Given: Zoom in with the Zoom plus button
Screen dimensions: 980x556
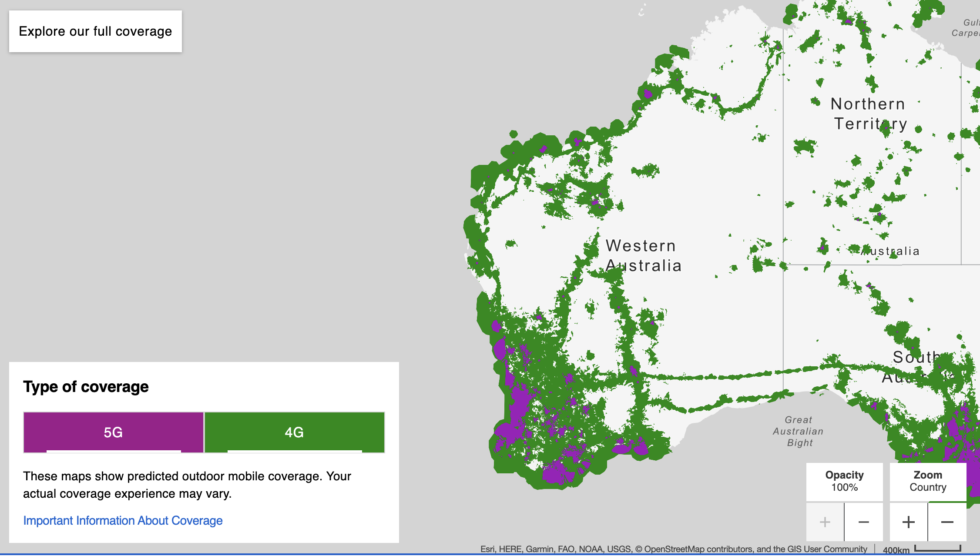Looking at the screenshot, I should click(909, 522).
